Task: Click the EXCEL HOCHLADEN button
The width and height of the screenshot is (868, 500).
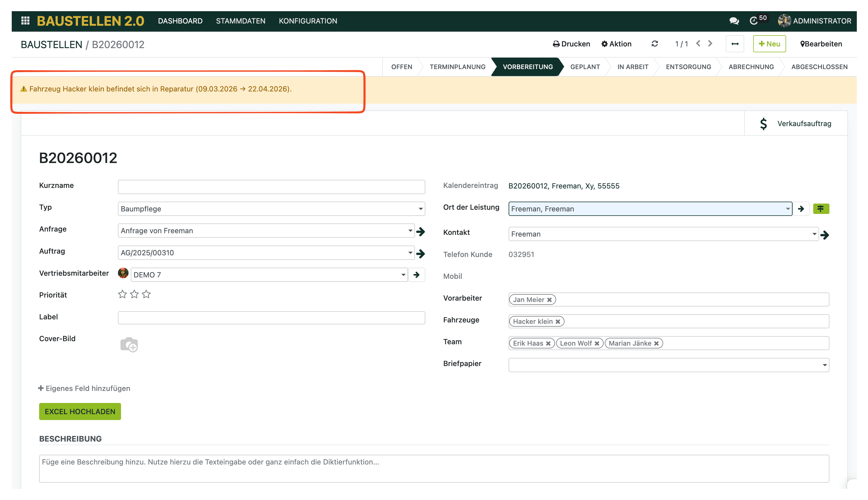Action: (x=80, y=411)
